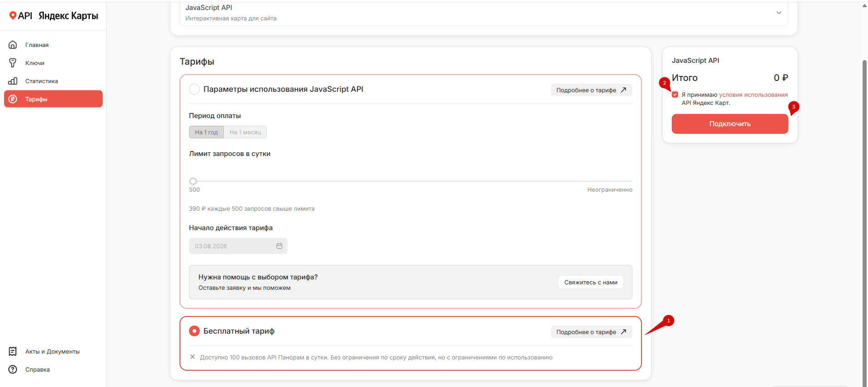Click the Неограниченно slider end label
This screenshot has width=868, height=387.
(x=610, y=189)
